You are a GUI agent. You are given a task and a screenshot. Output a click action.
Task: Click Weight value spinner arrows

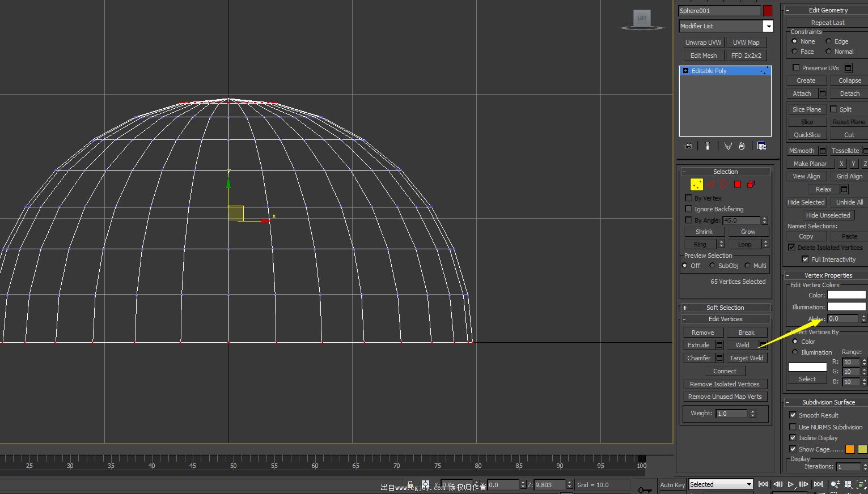(x=753, y=414)
